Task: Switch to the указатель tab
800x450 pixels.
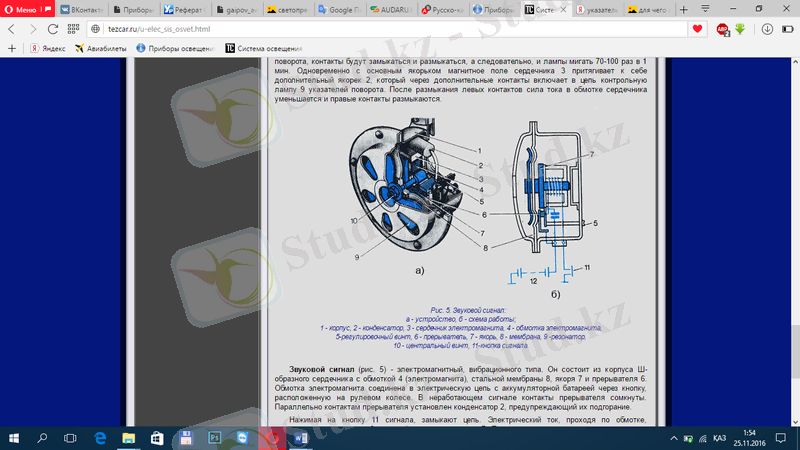Action: pyautogui.click(x=597, y=10)
